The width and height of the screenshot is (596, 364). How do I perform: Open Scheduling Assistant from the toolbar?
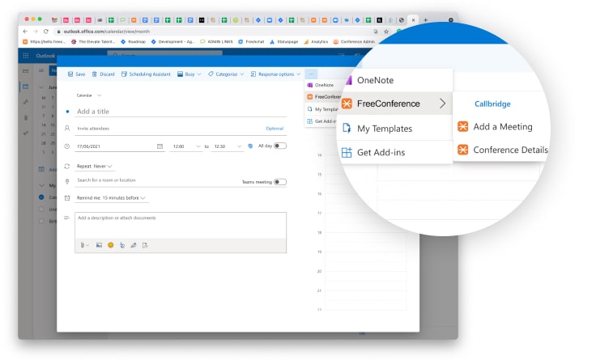146,74
